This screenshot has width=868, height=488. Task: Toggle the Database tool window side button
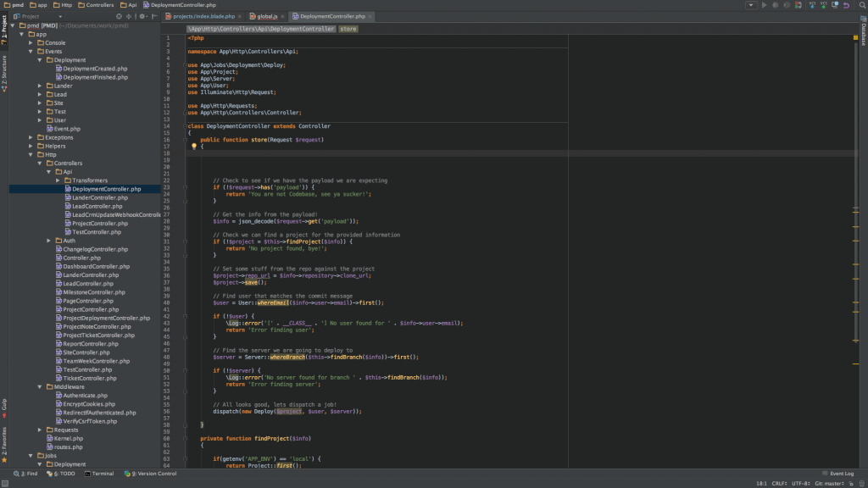pyautogui.click(x=863, y=32)
